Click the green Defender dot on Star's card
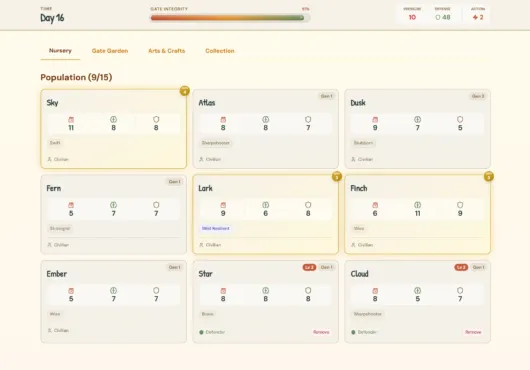The width and height of the screenshot is (530, 370). (x=201, y=332)
